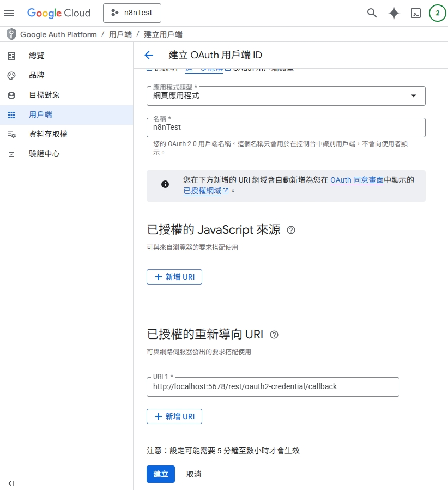The width and height of the screenshot is (448, 490).
Task: Click the 建立用戶端 breadcrumb
Action: coord(163,34)
